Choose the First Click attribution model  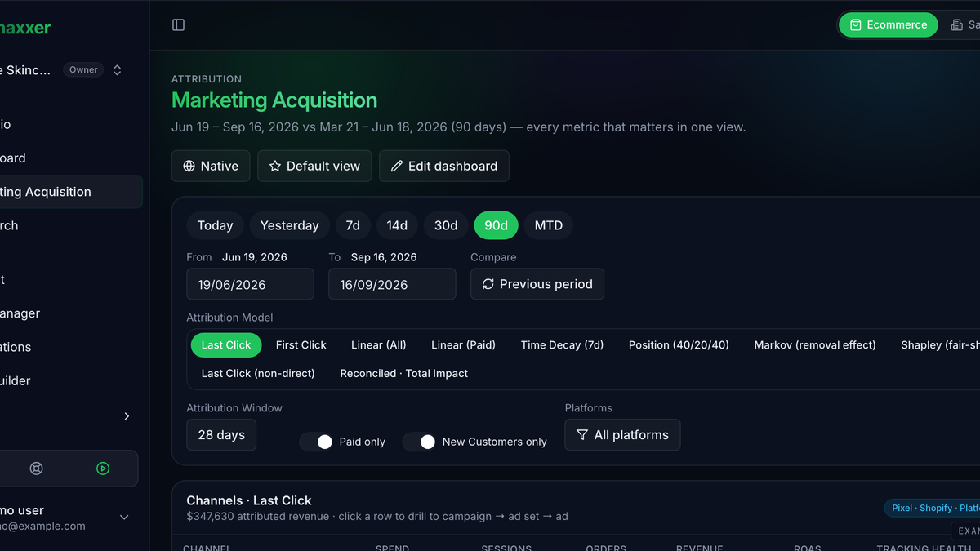click(301, 344)
